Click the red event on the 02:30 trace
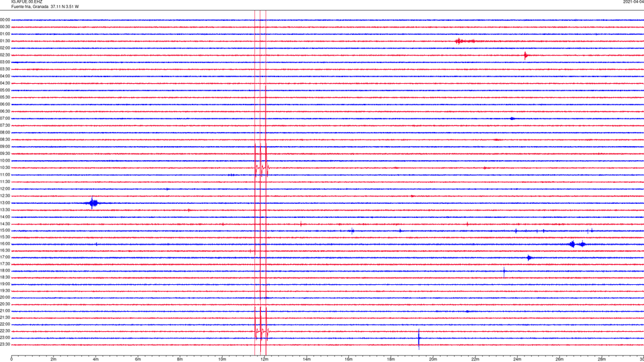 coord(526,55)
